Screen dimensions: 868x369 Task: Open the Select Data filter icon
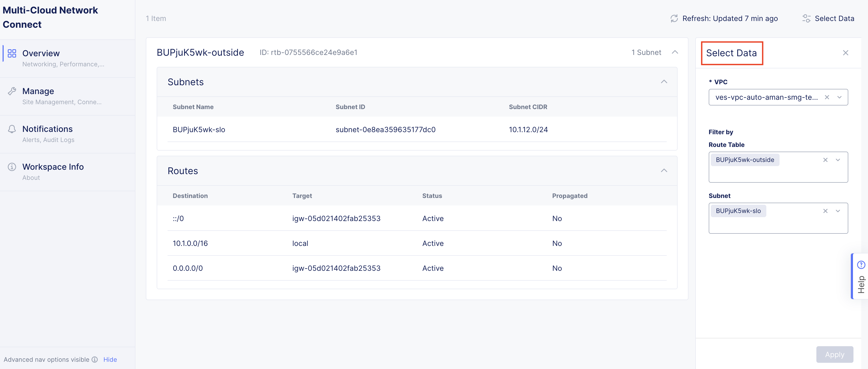tap(806, 18)
